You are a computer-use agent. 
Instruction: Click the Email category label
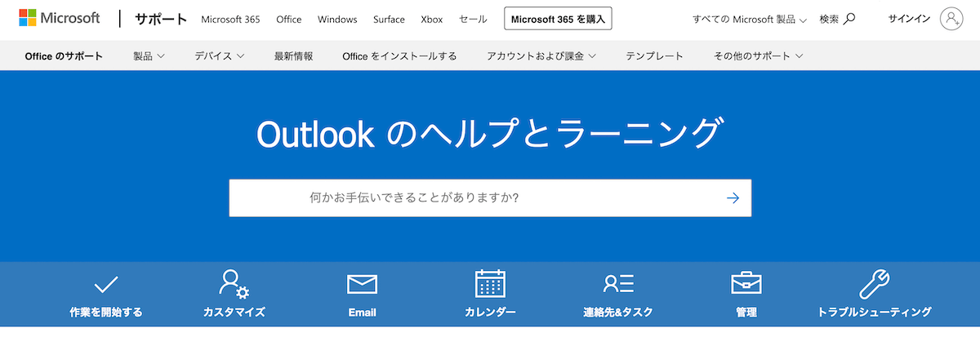(x=362, y=312)
